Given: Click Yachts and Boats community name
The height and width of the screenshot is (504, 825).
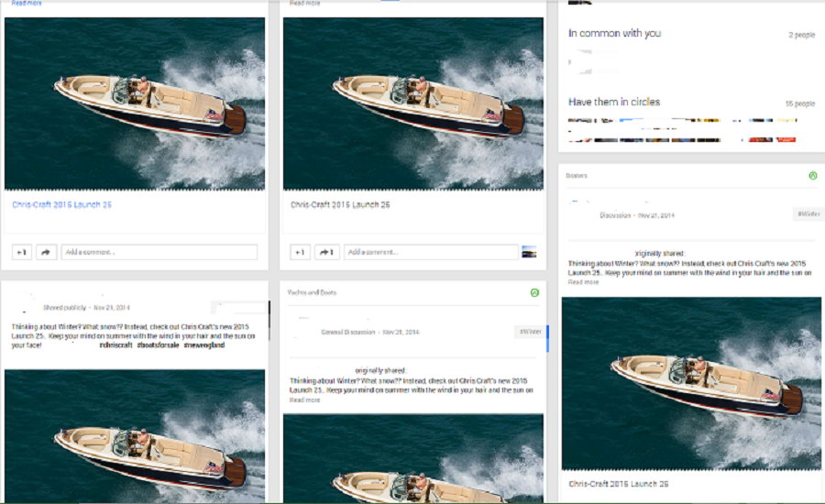Looking at the screenshot, I should pyautogui.click(x=312, y=292).
